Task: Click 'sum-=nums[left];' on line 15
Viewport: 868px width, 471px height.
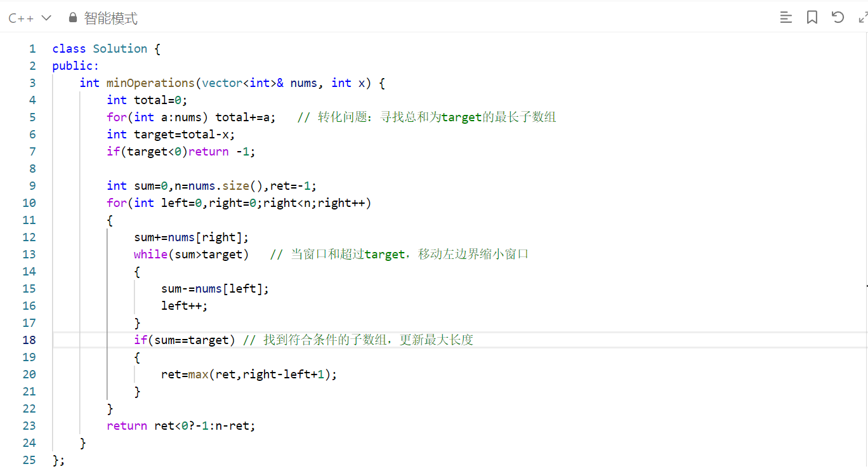Action: pyautogui.click(x=215, y=289)
